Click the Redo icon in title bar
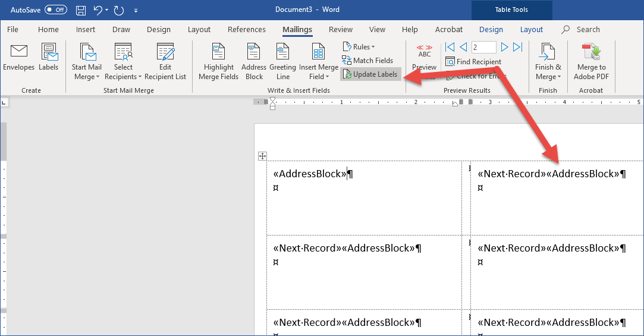 (119, 10)
